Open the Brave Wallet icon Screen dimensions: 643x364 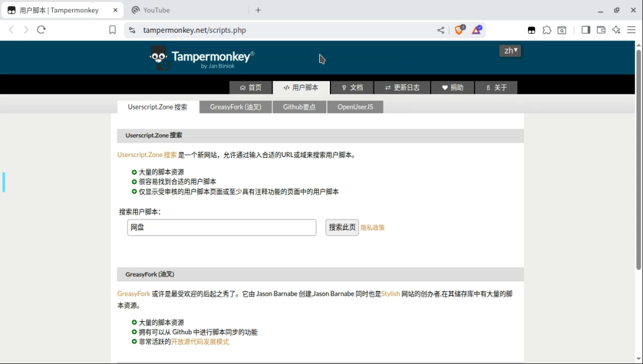pos(601,30)
